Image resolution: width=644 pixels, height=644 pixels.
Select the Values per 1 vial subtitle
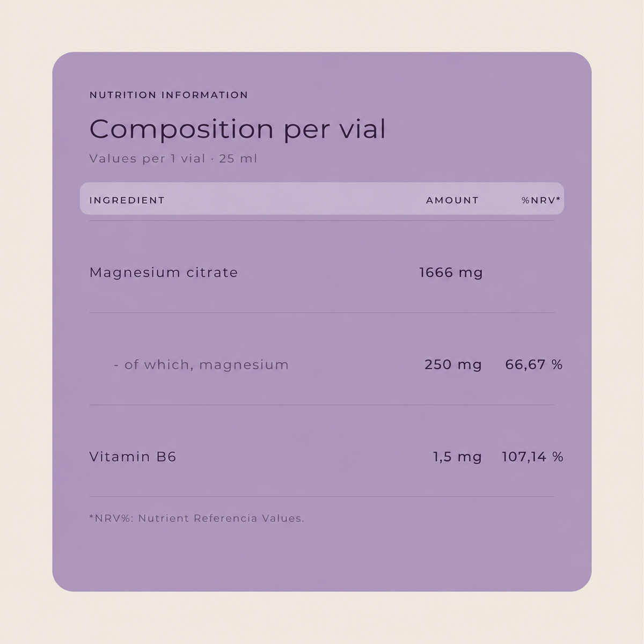173,159
